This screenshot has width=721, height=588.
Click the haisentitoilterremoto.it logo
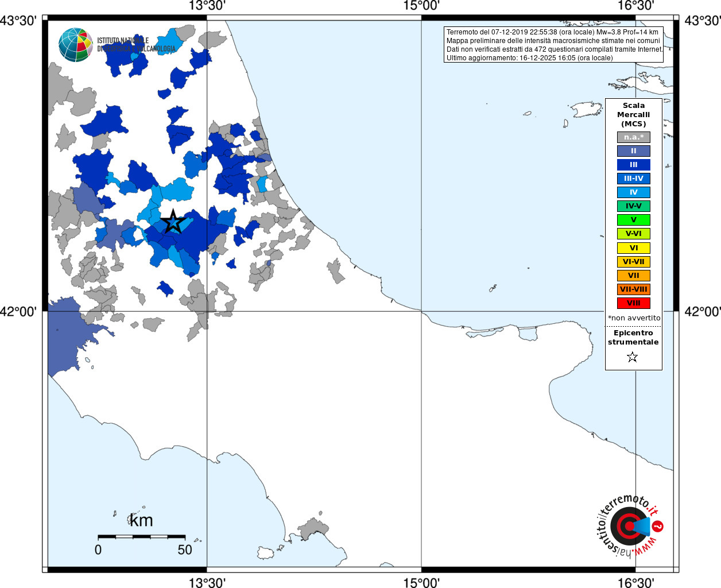630,525
